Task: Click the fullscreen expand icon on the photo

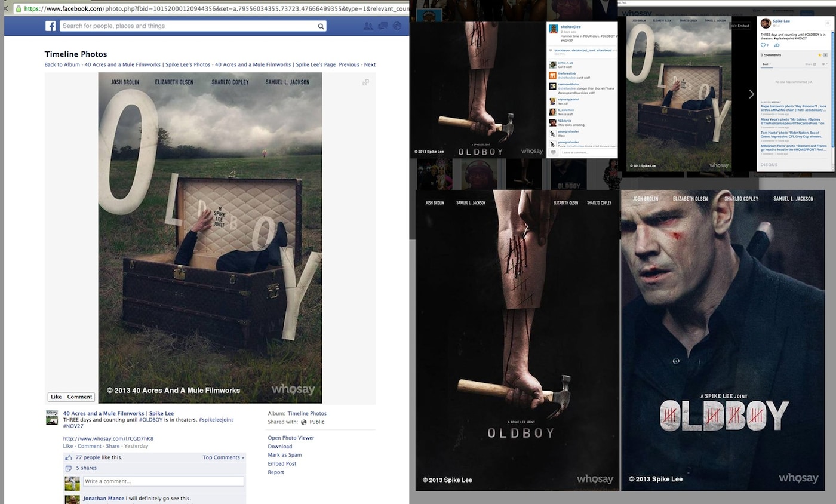Action: [365, 82]
